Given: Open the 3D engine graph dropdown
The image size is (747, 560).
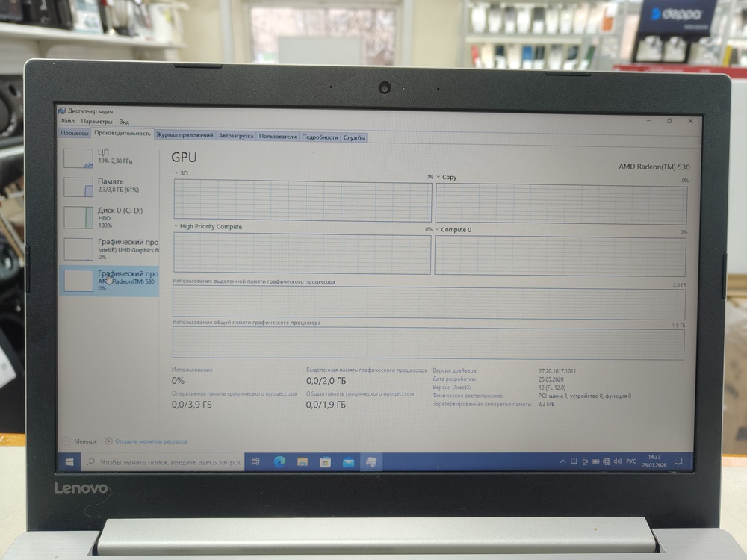Looking at the screenshot, I should coord(176,173).
